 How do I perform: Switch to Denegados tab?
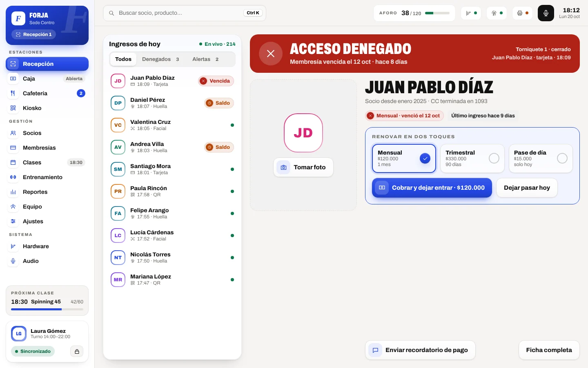click(x=160, y=59)
